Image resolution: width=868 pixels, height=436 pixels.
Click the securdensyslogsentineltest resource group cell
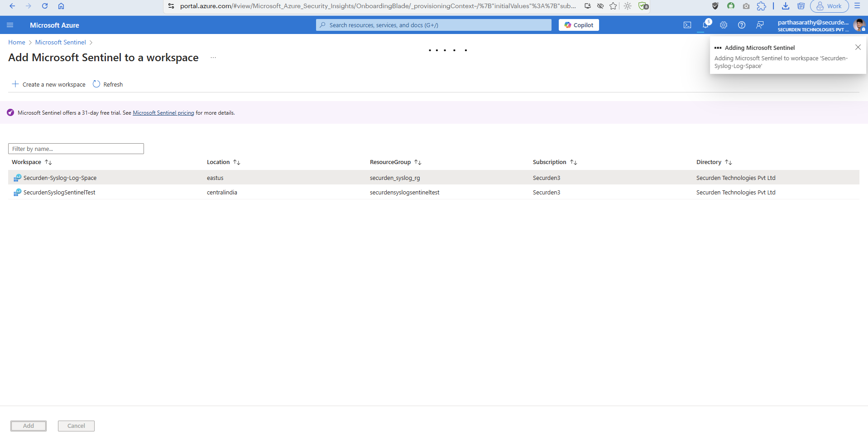[404, 193]
